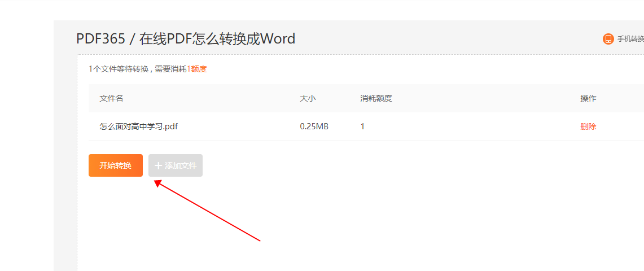The image size is (644, 271).
Task: Click the orange 1额度 text
Action: (197, 69)
